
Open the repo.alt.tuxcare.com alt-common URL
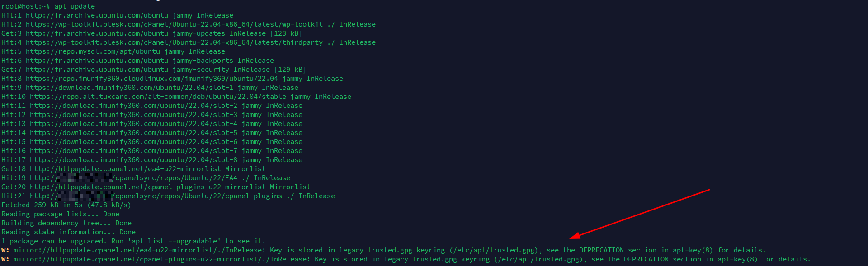158,97
